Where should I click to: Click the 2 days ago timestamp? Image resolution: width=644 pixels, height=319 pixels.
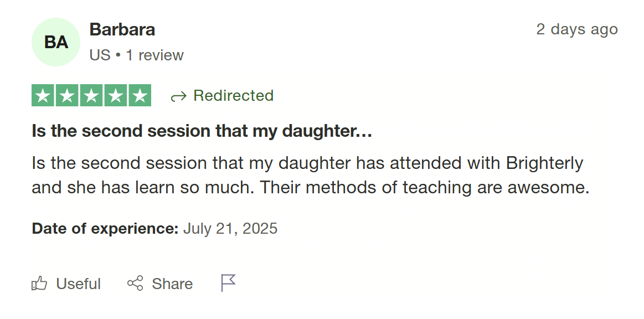[x=577, y=29]
